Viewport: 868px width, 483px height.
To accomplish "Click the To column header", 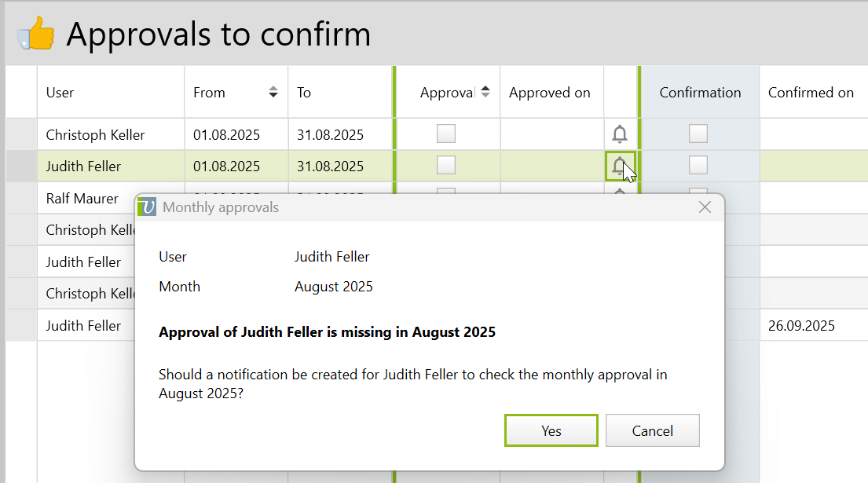I will pos(304,92).
